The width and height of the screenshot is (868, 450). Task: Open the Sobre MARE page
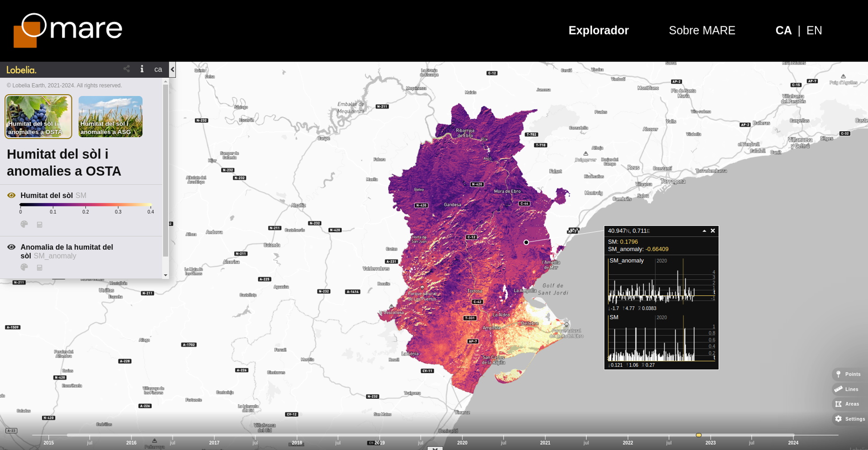pyautogui.click(x=702, y=30)
